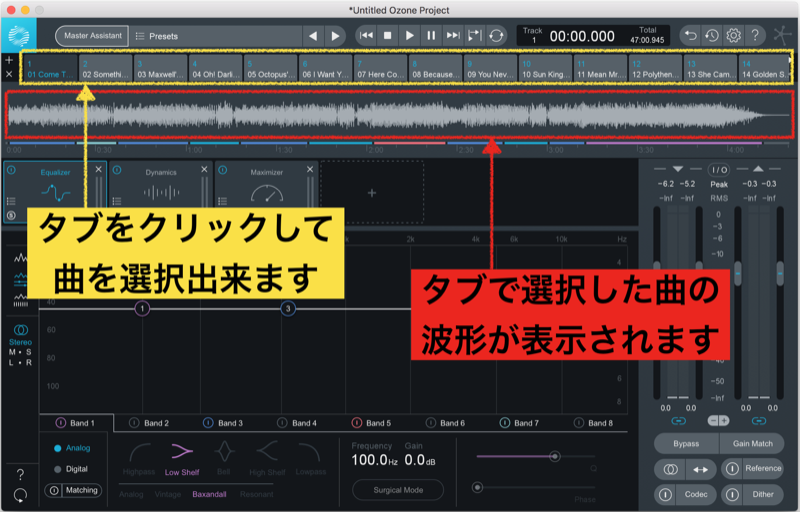
Task: Load the next preset arrow
Action: (335, 36)
